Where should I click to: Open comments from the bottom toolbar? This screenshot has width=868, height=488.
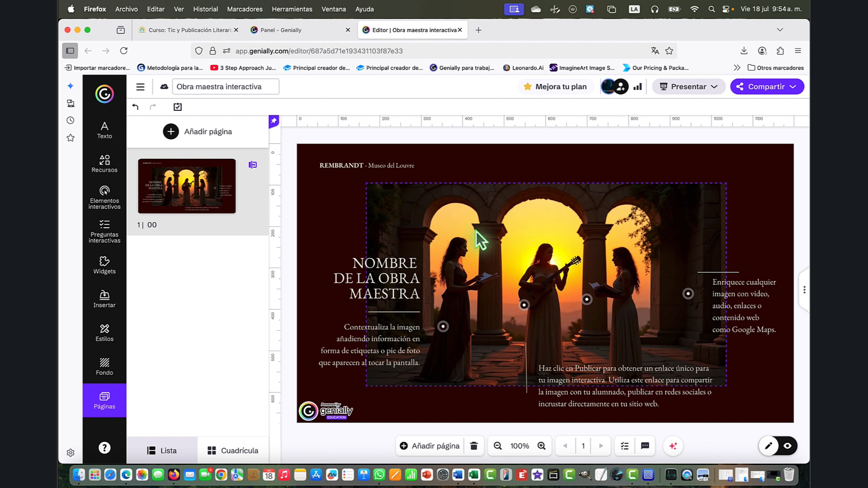coord(645,446)
